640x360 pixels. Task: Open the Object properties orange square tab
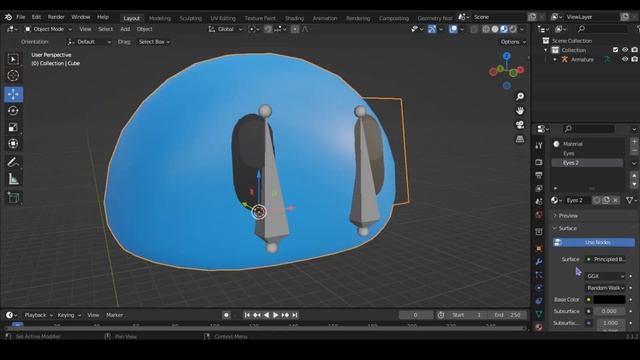click(x=539, y=248)
